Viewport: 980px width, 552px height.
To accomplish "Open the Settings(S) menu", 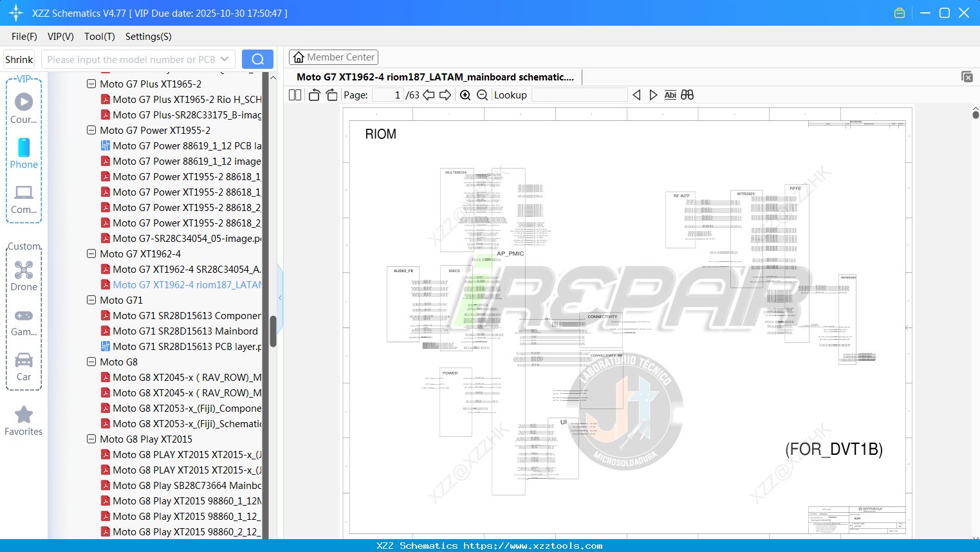I will (148, 37).
